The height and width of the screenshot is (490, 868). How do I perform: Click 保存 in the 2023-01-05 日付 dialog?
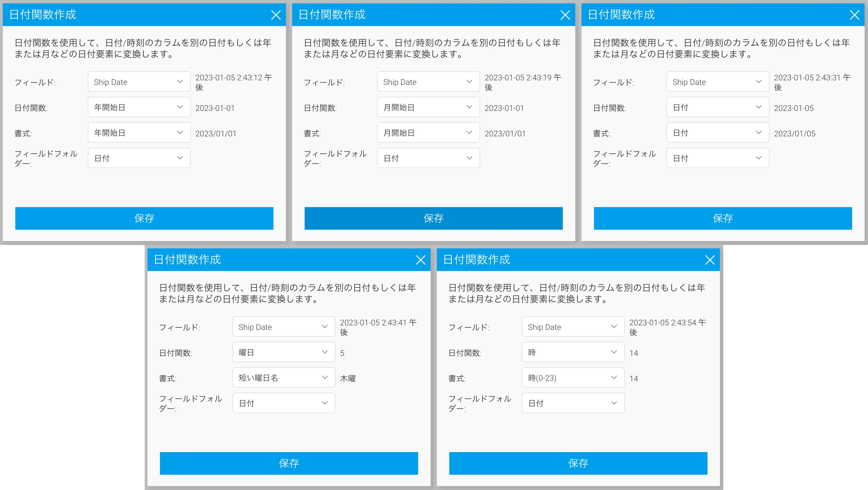pyautogui.click(x=722, y=218)
